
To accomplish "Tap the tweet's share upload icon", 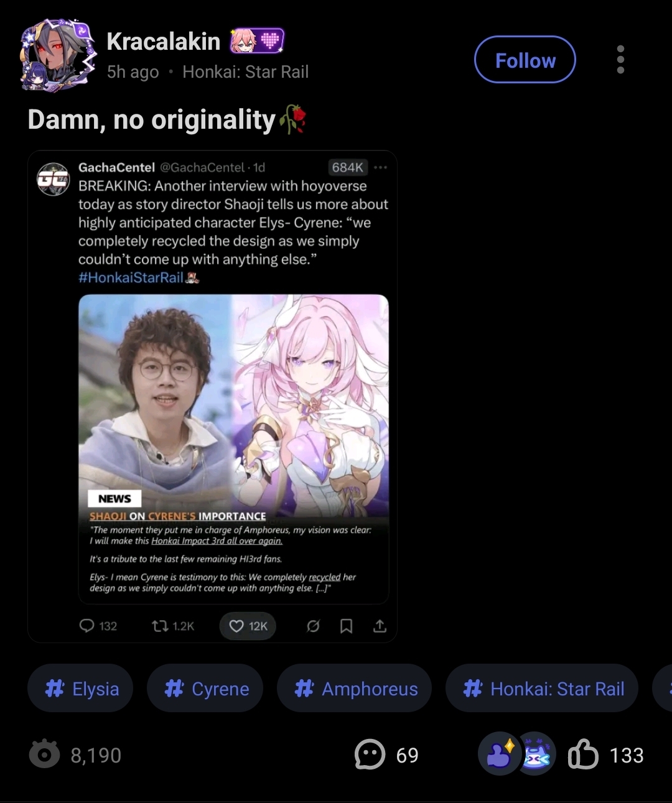I will tap(380, 626).
